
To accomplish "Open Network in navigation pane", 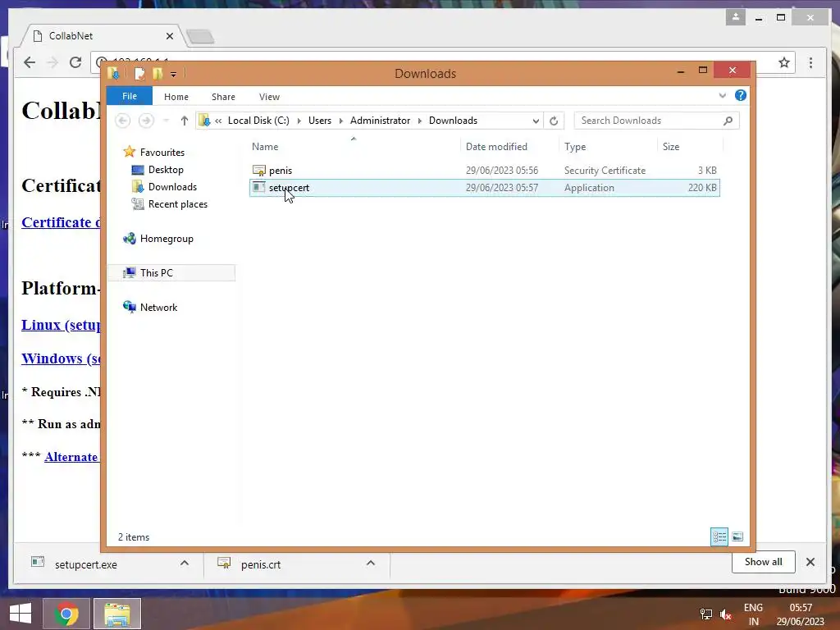I will coord(158,308).
